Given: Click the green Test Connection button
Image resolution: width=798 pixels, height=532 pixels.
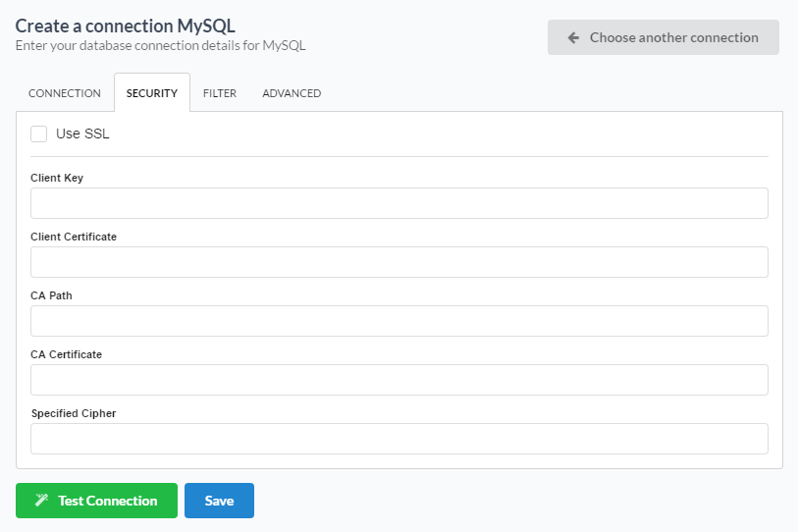Looking at the screenshot, I should pyautogui.click(x=96, y=501).
